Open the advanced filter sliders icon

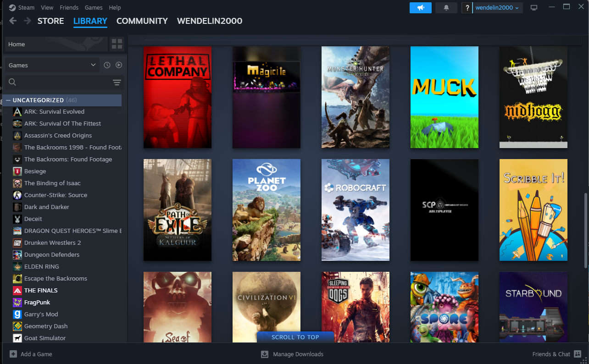[x=117, y=83]
